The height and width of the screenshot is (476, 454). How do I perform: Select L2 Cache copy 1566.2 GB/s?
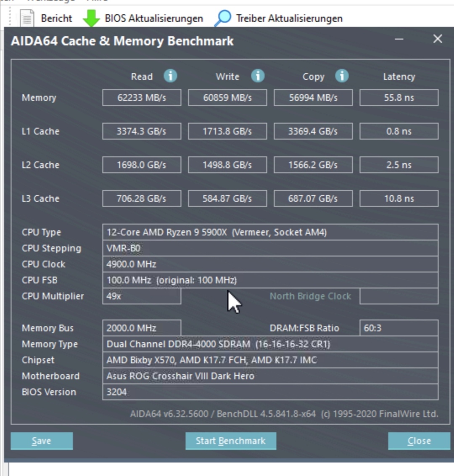313,165
